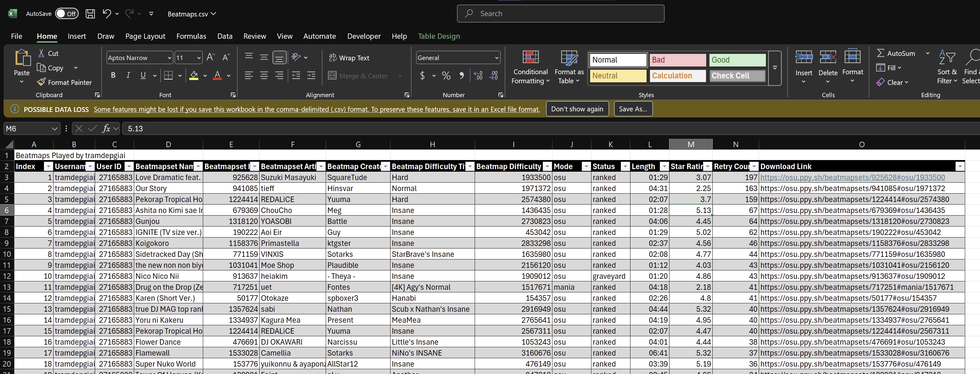Switch to the Formulas tab
The height and width of the screenshot is (374, 980).
click(191, 36)
